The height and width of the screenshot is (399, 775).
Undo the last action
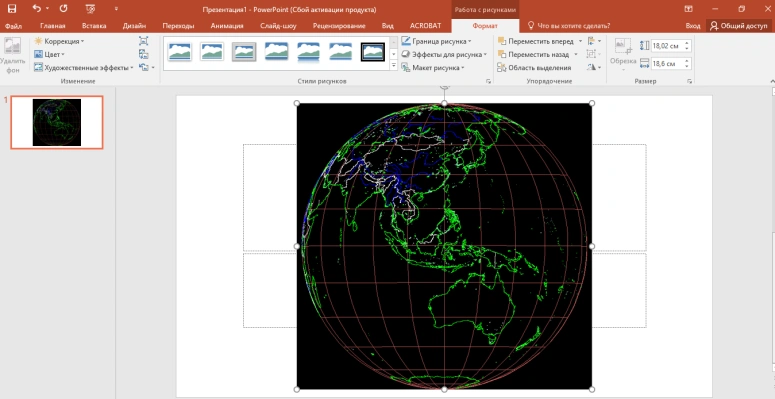(x=37, y=8)
